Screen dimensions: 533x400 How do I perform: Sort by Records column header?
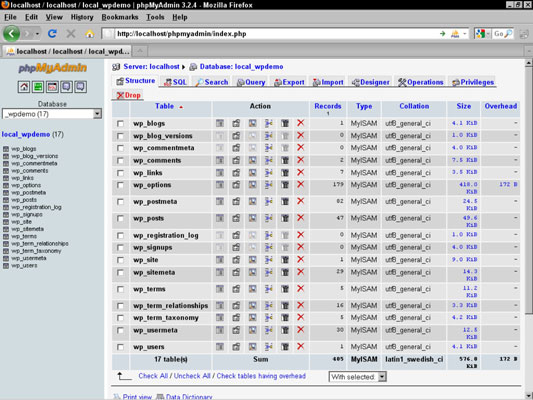point(328,106)
